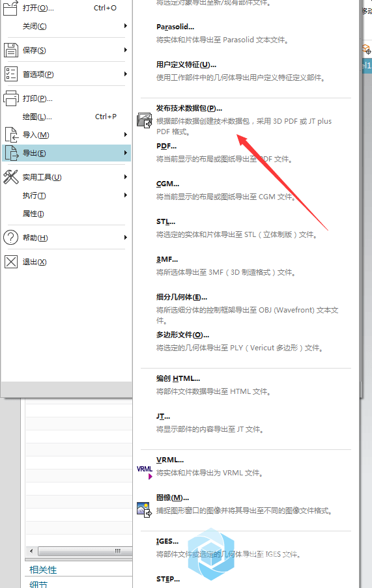Click the VRML export icon
The height and width of the screenshot is (588, 372).
pyautogui.click(x=145, y=472)
